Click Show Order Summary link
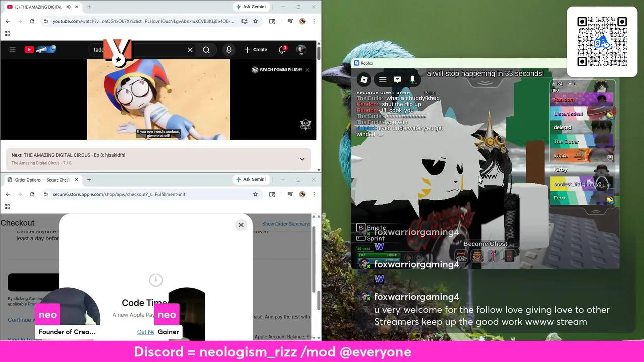The height and width of the screenshot is (362, 644). (286, 224)
